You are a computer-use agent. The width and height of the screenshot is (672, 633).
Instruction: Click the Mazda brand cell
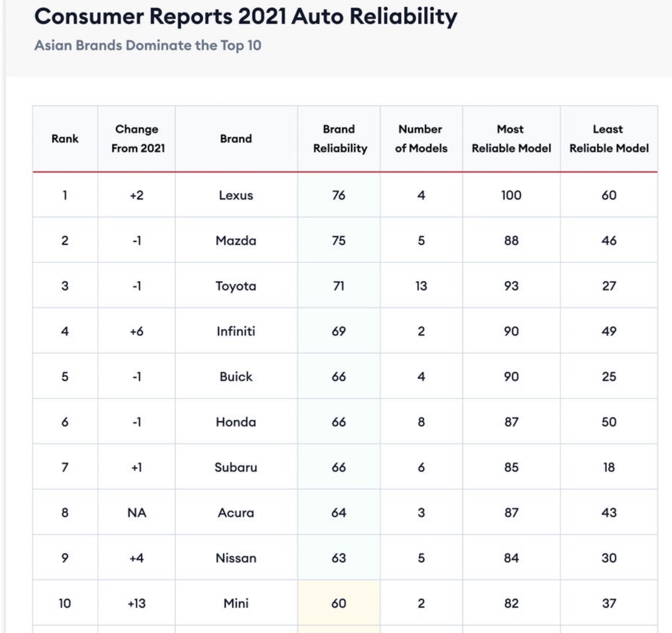(236, 240)
